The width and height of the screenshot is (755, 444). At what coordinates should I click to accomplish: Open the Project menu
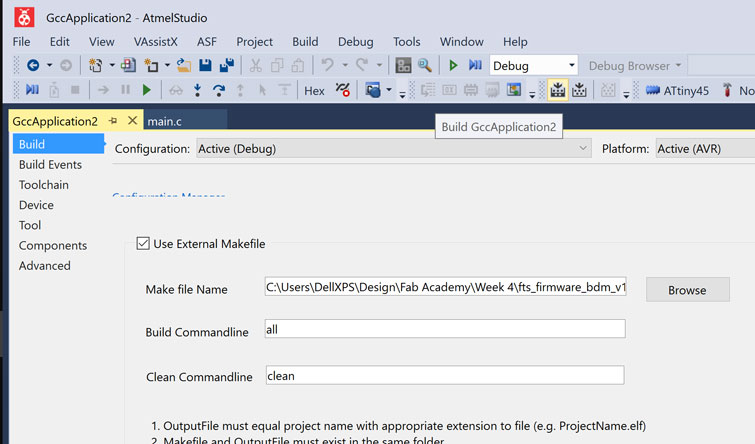coord(254,42)
